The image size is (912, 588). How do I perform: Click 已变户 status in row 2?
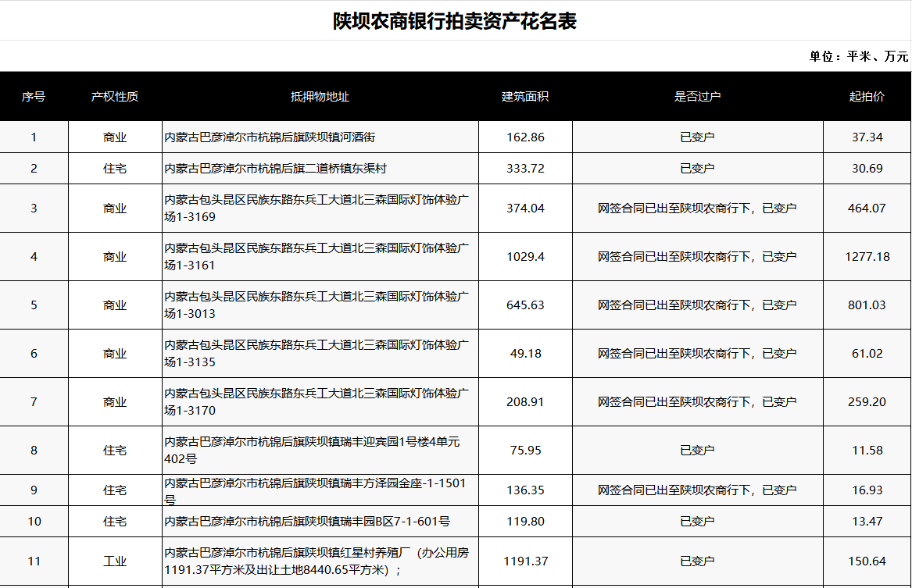pyautogui.click(x=698, y=167)
